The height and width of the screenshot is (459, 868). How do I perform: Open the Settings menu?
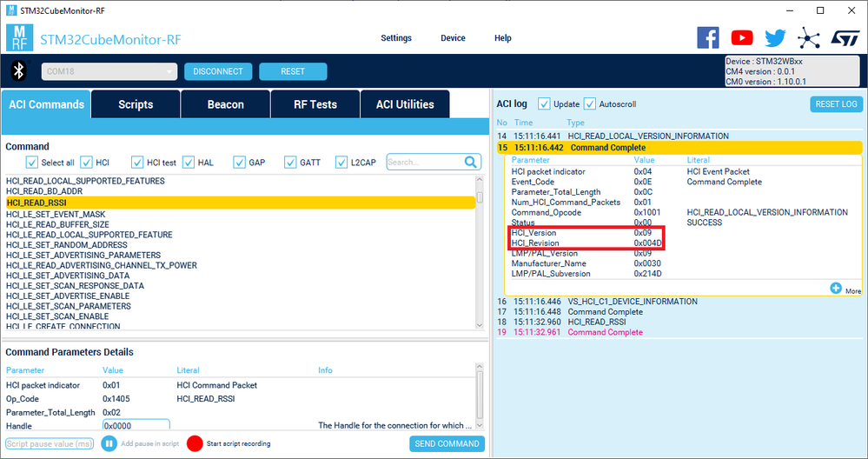[x=396, y=37]
